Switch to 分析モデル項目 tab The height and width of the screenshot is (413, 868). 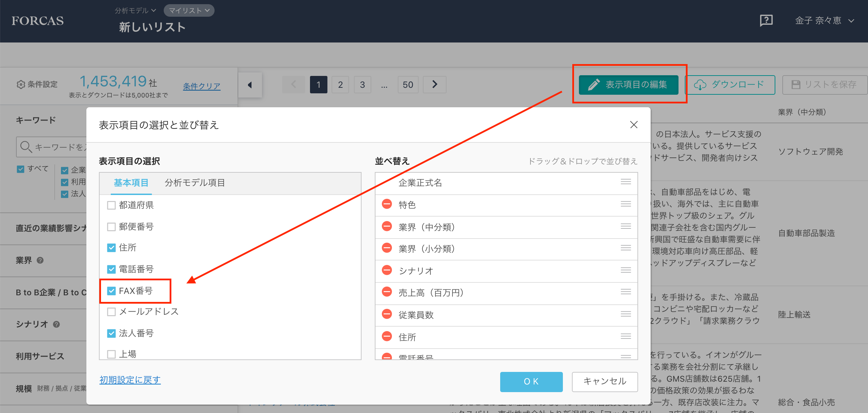click(195, 183)
